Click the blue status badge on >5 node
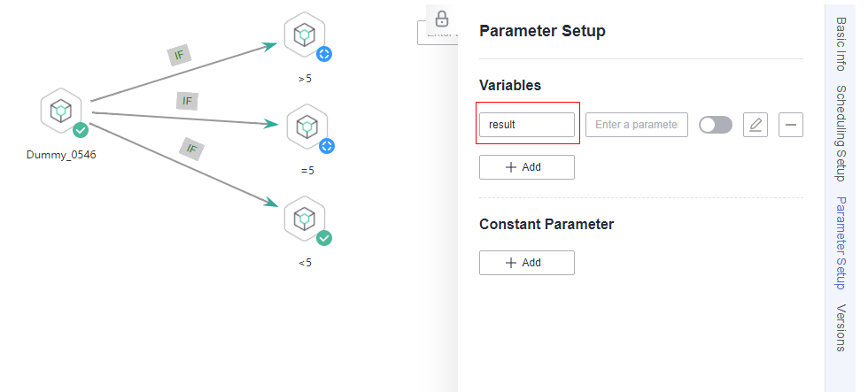 tap(325, 54)
